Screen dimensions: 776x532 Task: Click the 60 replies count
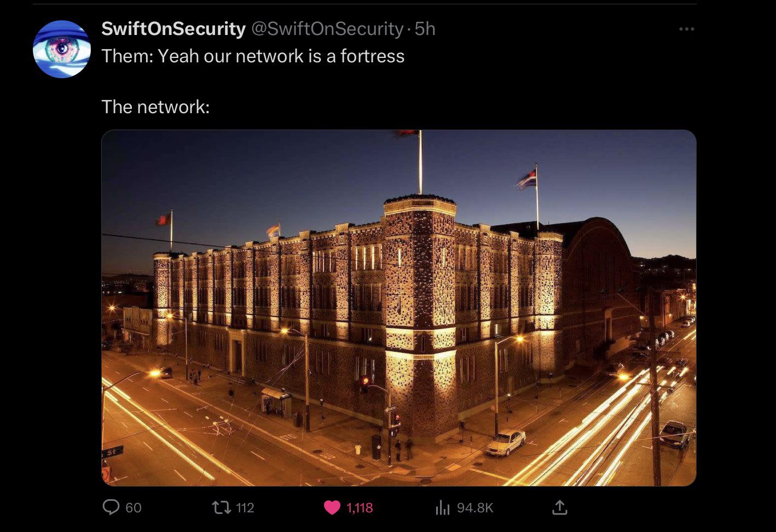click(x=134, y=508)
